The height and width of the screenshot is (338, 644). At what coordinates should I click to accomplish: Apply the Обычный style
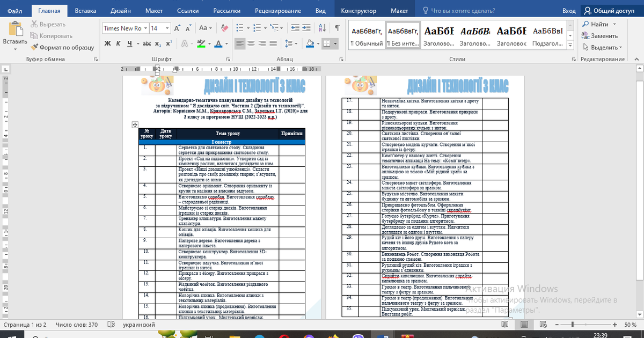click(366, 35)
